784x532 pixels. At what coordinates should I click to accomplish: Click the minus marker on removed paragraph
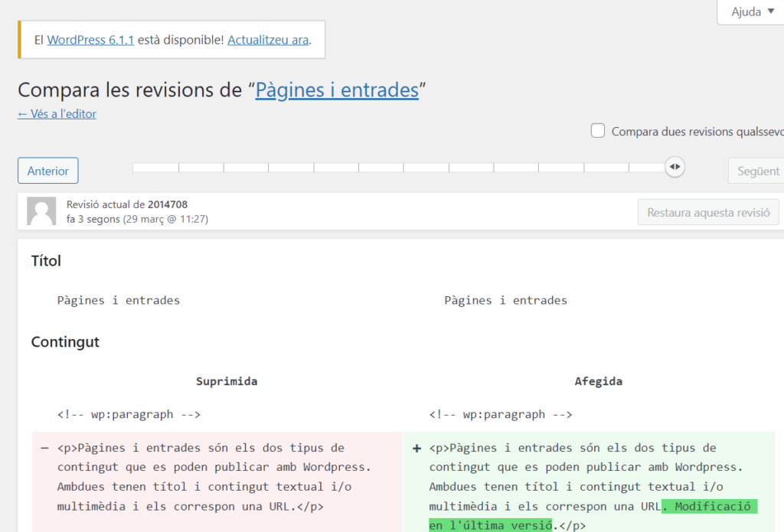[x=44, y=449]
